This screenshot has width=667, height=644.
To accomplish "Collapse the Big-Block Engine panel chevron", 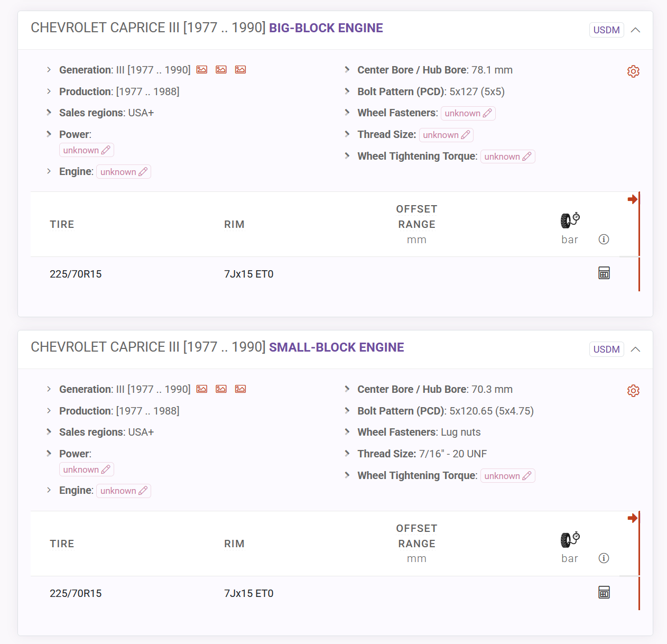I will pyautogui.click(x=635, y=30).
